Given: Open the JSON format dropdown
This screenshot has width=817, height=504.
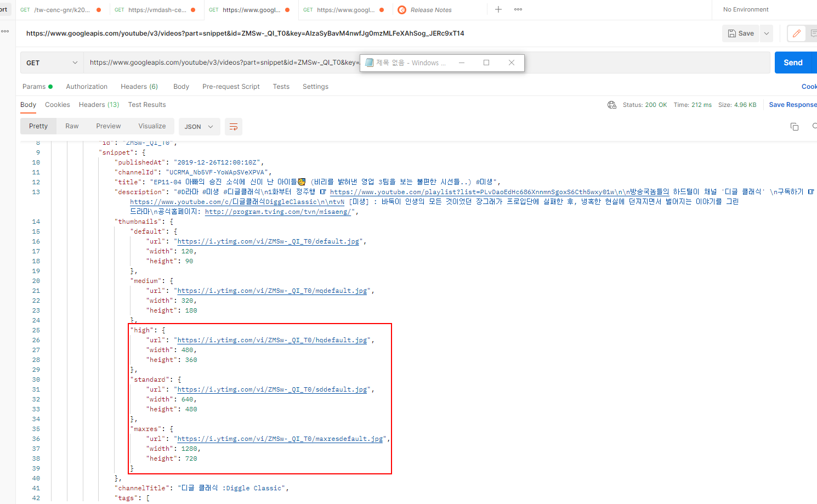Looking at the screenshot, I should point(199,127).
